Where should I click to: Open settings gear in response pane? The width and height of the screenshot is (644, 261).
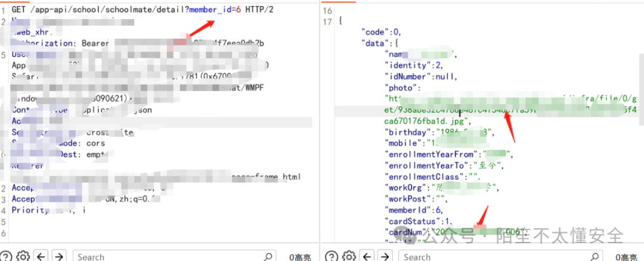(x=348, y=256)
